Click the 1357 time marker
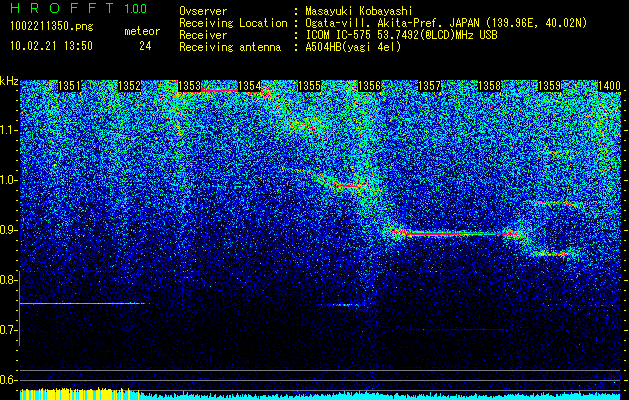This screenshot has height=400, width=629. (x=430, y=86)
